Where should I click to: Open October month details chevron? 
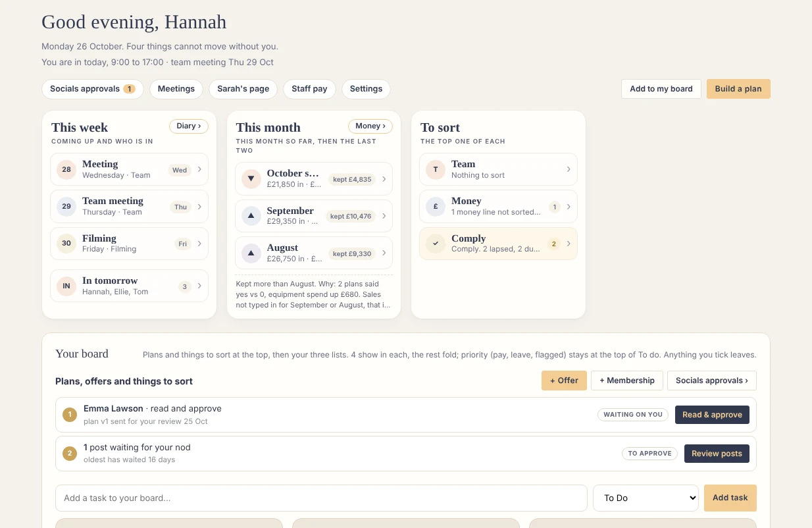384,179
